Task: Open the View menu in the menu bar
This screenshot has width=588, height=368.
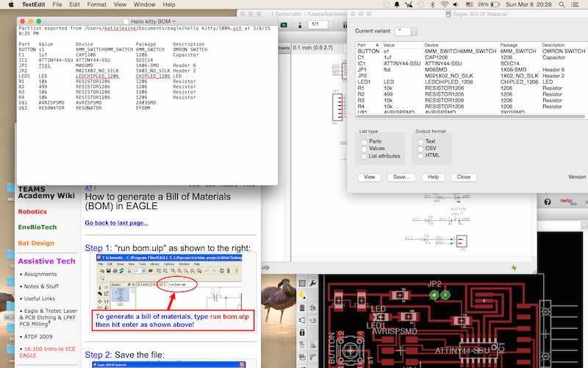Action: [x=120, y=4]
